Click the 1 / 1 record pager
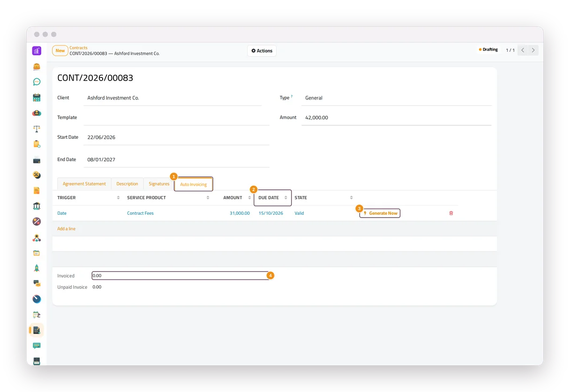 coord(510,50)
